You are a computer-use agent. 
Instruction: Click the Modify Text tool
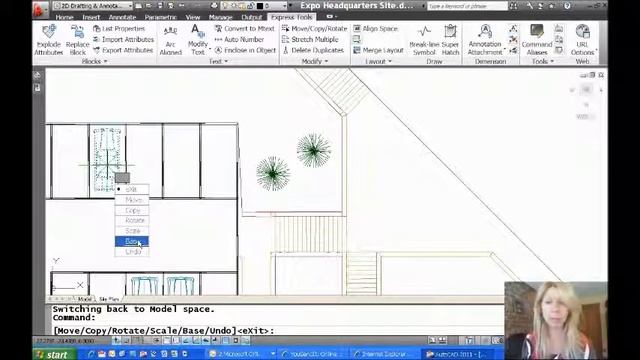coord(198,40)
